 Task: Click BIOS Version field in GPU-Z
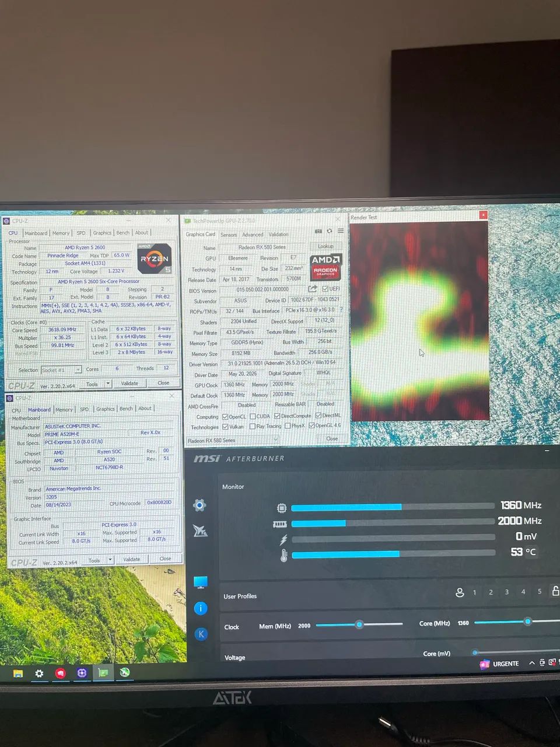(x=262, y=289)
